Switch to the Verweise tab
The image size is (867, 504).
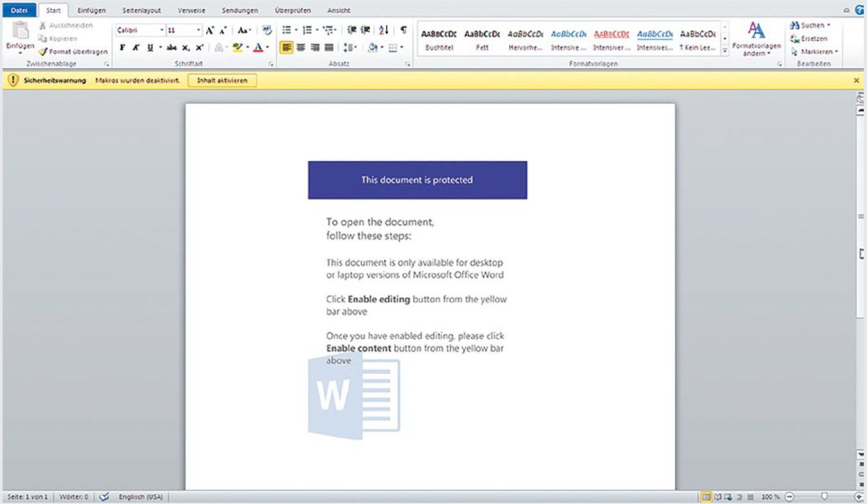click(x=191, y=11)
